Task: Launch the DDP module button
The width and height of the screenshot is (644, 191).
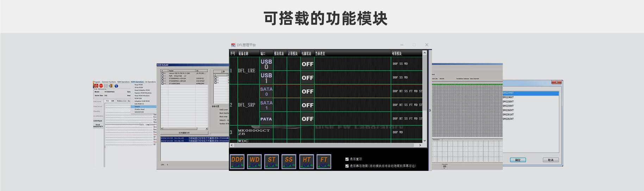Action: point(237,162)
